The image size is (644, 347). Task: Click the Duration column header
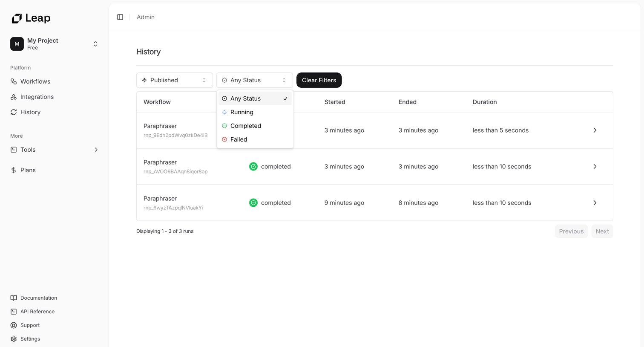(485, 102)
